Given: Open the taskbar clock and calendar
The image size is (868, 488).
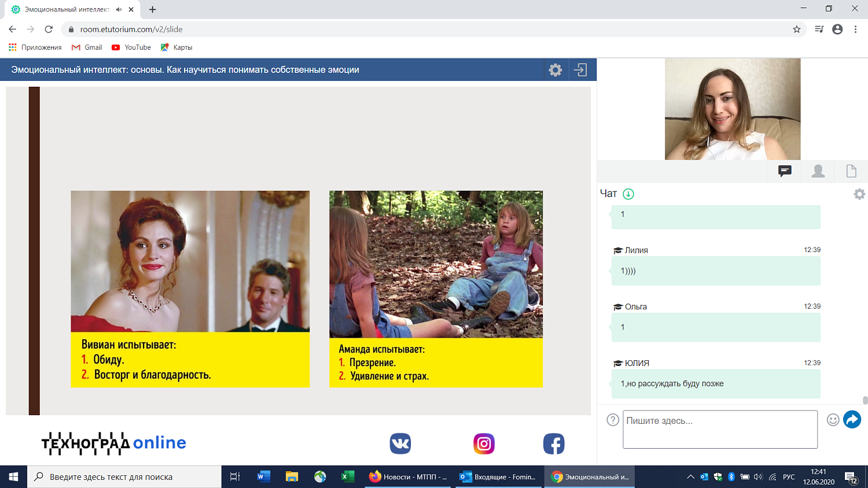Looking at the screenshot, I should (x=819, y=477).
